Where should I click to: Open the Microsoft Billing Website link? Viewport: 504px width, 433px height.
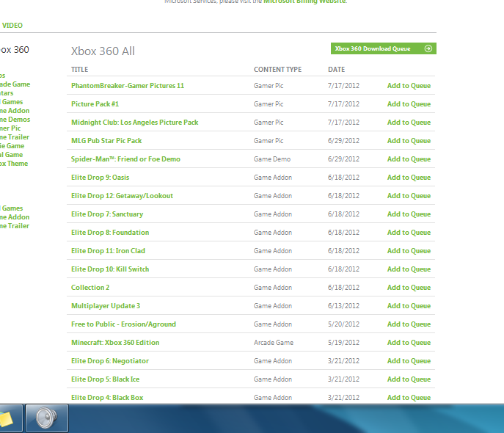[x=304, y=1]
